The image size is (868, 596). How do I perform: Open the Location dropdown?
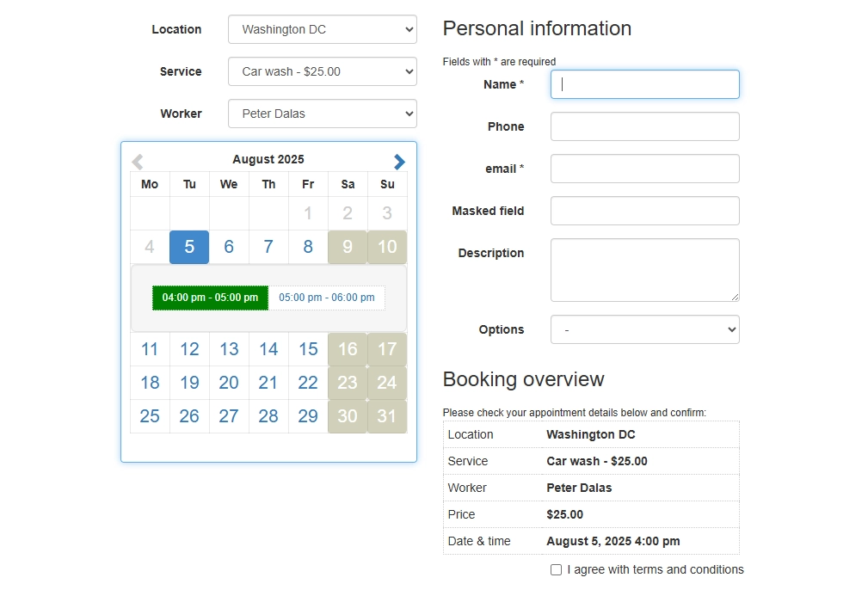coord(323,29)
